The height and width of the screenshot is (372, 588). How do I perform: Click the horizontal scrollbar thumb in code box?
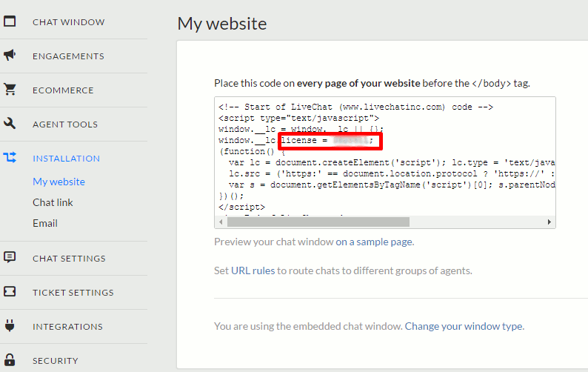tap(318, 222)
